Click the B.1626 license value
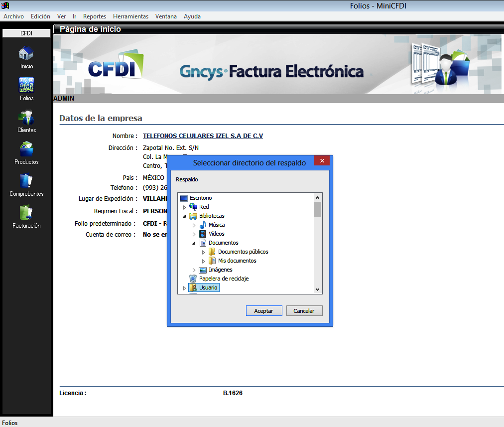The image size is (504, 427). 233,393
